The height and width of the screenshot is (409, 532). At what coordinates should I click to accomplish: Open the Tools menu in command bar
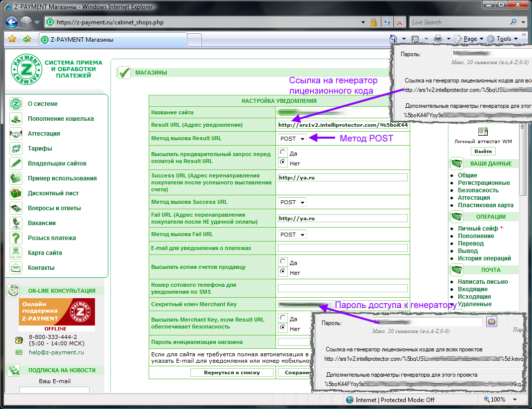(503, 39)
